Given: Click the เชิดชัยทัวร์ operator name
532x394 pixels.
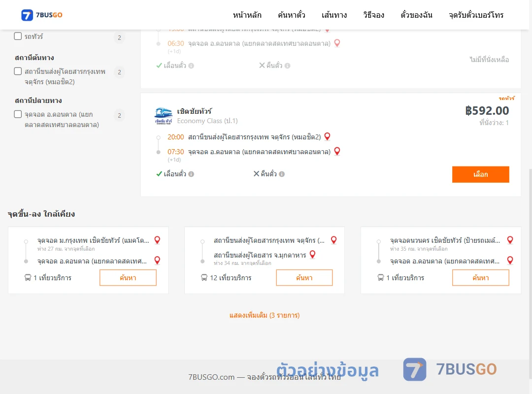Looking at the screenshot, I should point(195,111).
